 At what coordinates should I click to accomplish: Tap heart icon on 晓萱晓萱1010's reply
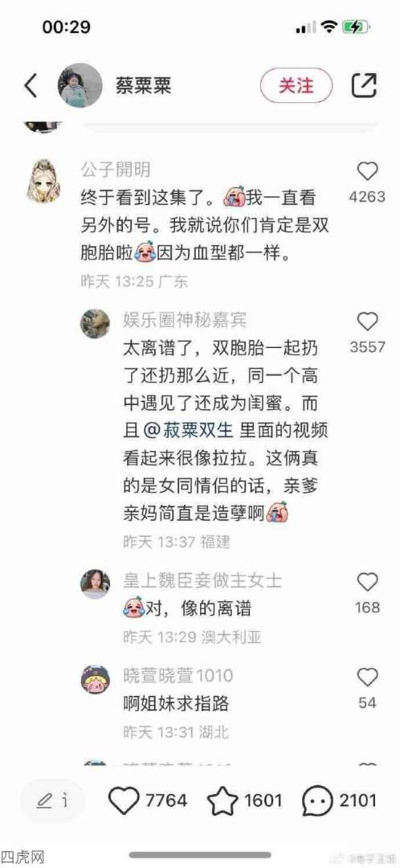point(367,678)
